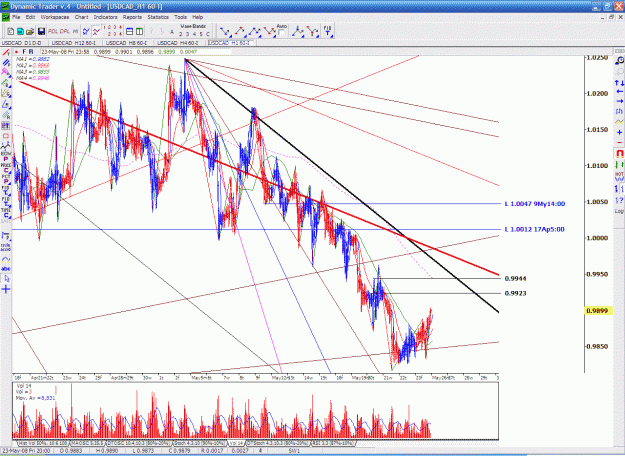The width and height of the screenshot is (625, 456).
Task: Select the magenta fan lines tool
Action: (6, 72)
